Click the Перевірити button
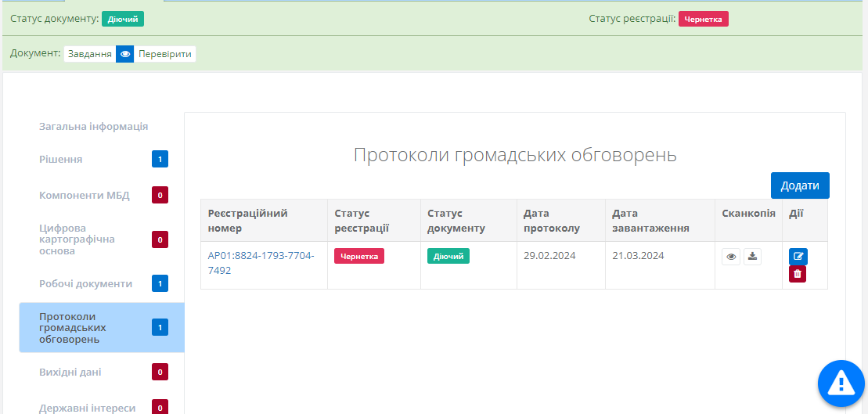Image resolution: width=868 pixels, height=414 pixels. 165,54
